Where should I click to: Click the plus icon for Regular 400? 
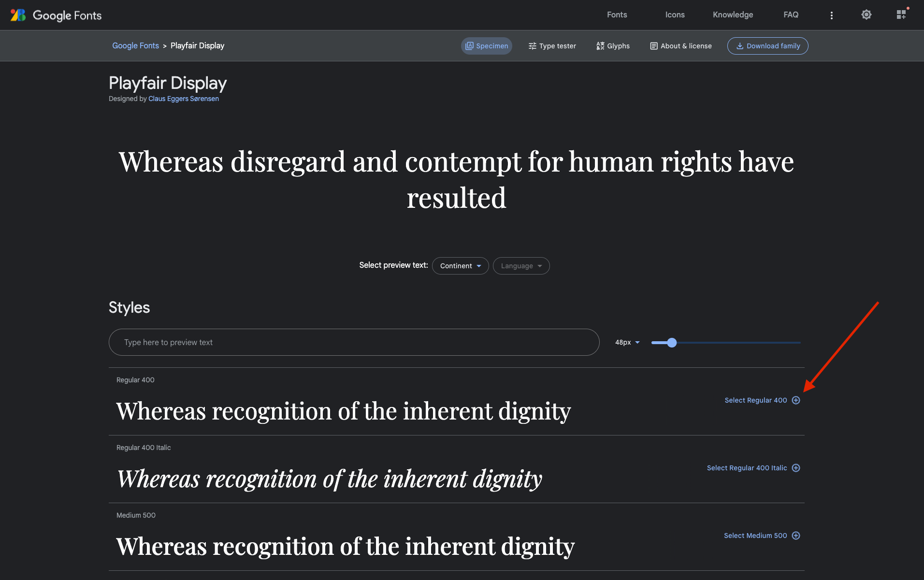796,400
